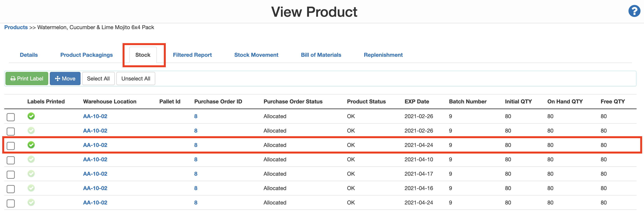The image size is (644, 213).
Task: Select checkbox for the 2021-04-17 row
Action: click(11, 174)
